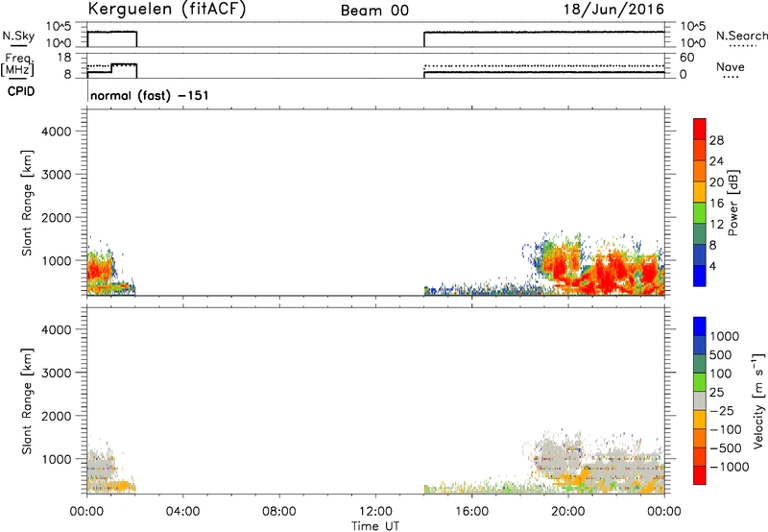
Task: Pick the teal 8–12 dB power colorbar segment
Action: [700, 234]
